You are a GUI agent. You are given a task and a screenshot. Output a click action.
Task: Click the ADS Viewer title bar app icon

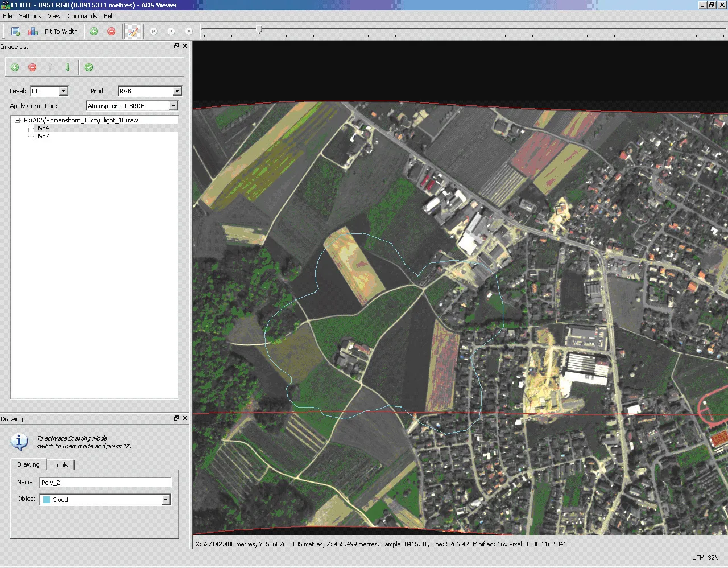coord(5,5)
